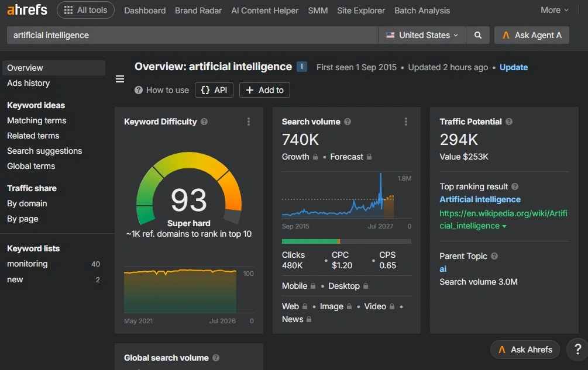Click the lock icon next to Web
This screenshot has height=370, width=588.
coord(304,307)
